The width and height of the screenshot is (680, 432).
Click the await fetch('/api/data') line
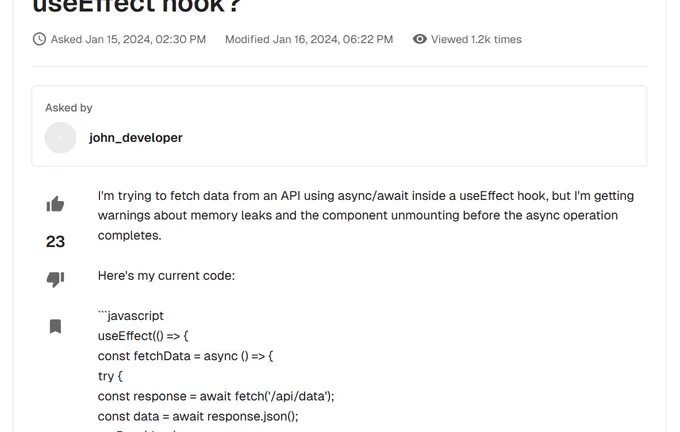pyautogui.click(x=216, y=396)
